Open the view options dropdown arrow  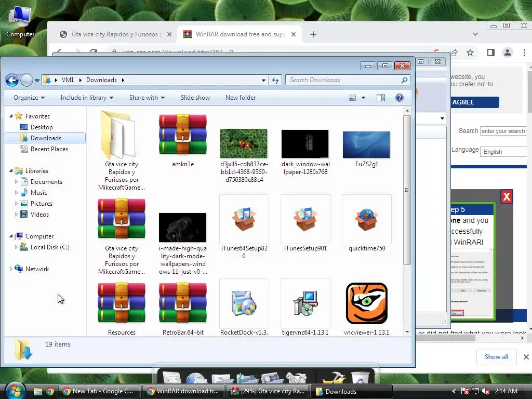point(363,98)
